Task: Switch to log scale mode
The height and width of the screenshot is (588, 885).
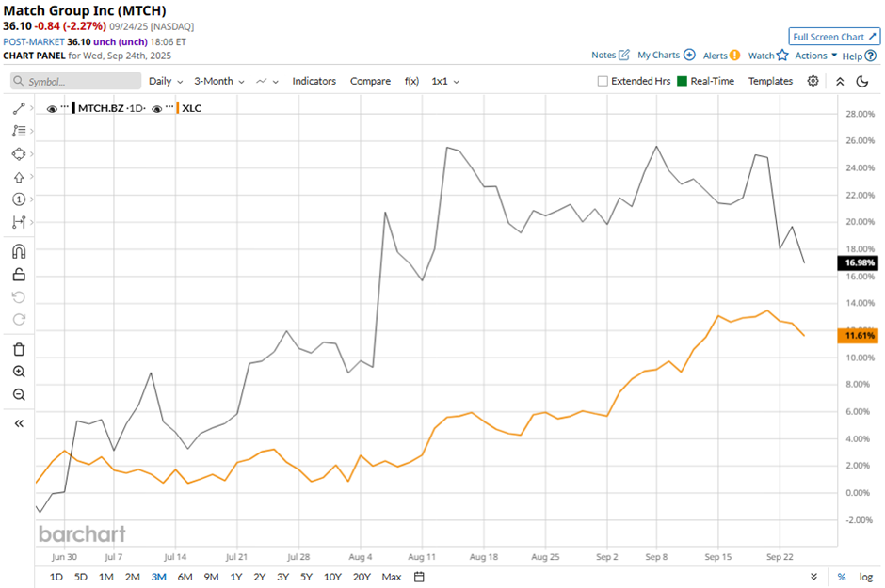Action: tap(866, 577)
